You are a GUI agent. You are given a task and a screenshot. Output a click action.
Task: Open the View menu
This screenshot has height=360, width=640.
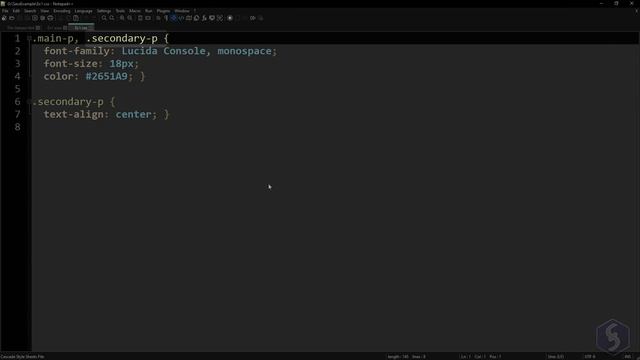pyautogui.click(x=44, y=11)
